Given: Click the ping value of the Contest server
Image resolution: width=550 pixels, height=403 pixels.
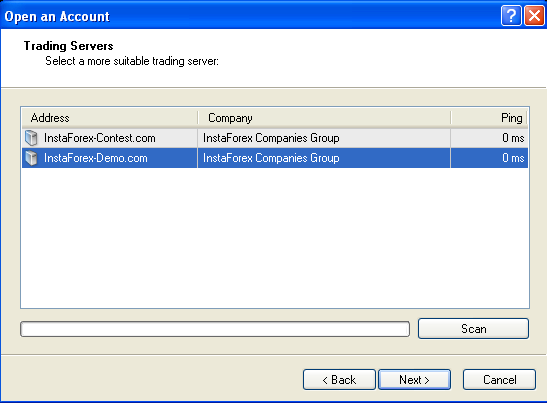Looking at the screenshot, I should coord(513,138).
